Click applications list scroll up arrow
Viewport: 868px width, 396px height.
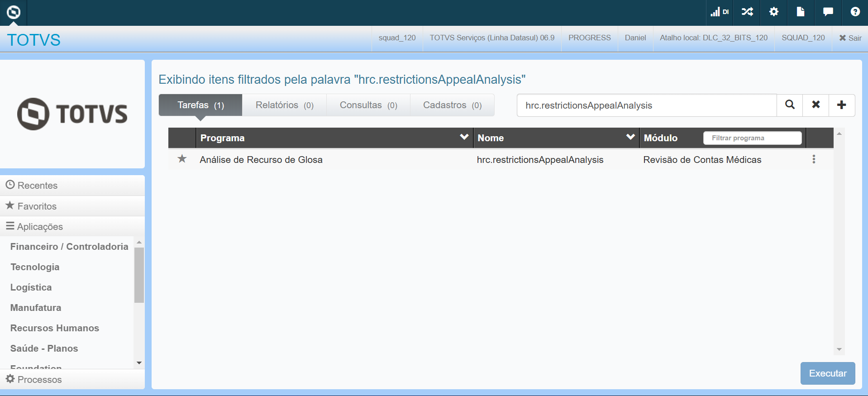tap(139, 242)
